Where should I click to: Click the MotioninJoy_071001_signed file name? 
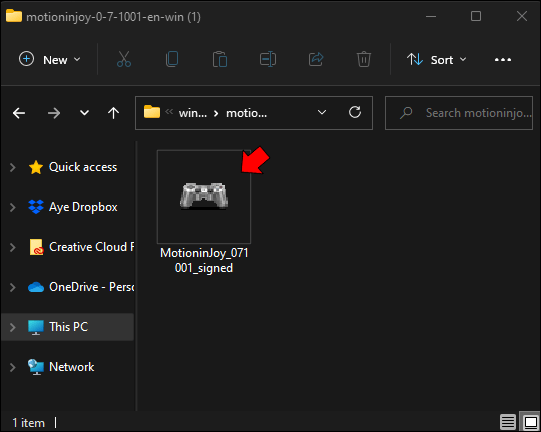[x=204, y=261]
